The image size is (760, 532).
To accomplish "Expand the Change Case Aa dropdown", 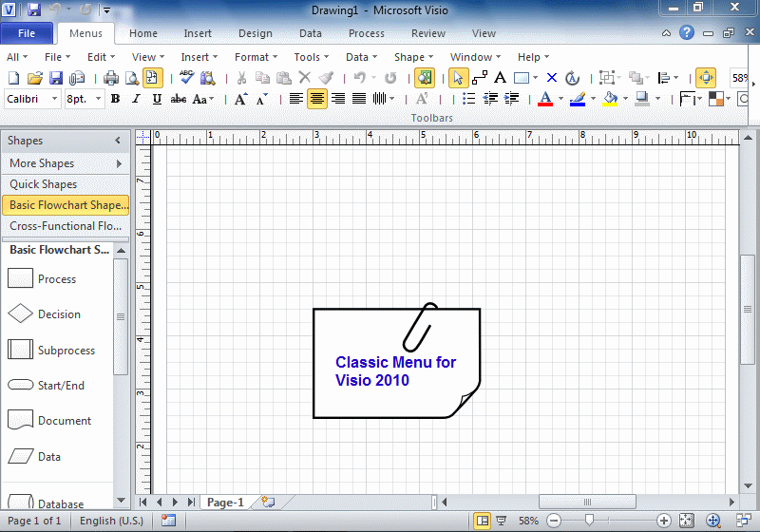I will (212, 100).
